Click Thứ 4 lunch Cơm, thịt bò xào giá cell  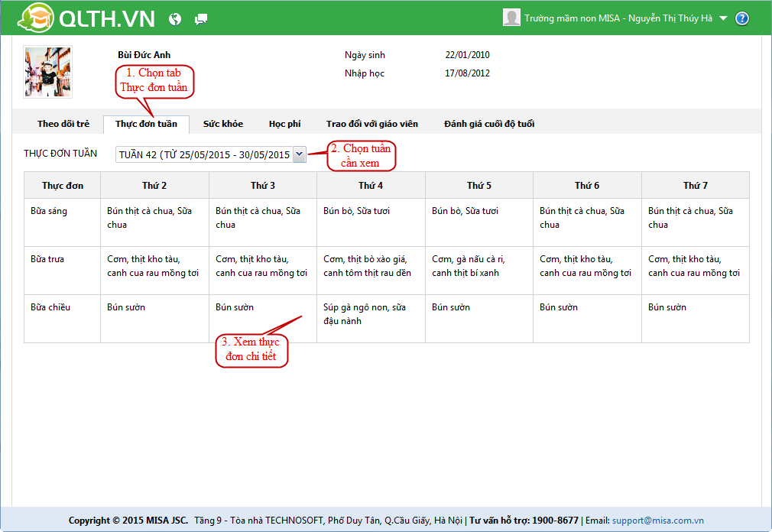tap(371, 271)
